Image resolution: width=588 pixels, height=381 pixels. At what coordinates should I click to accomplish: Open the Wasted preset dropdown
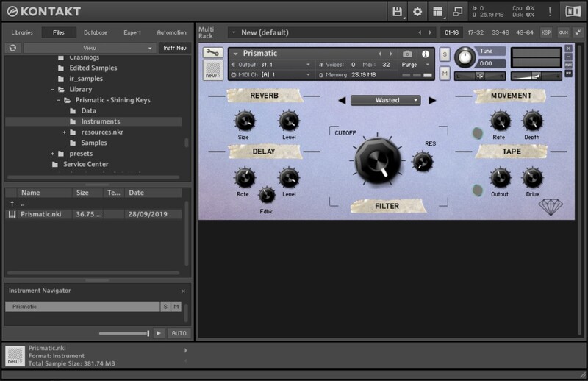[x=386, y=100]
